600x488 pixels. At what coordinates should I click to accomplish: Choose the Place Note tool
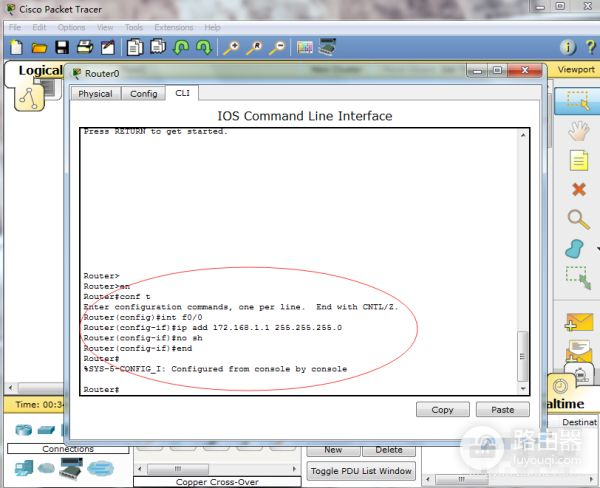[x=577, y=160]
